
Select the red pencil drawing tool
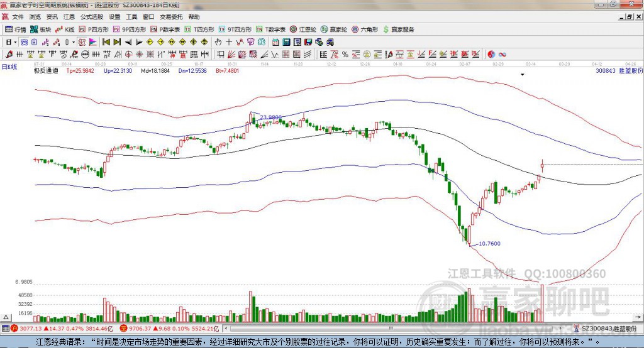9,54
